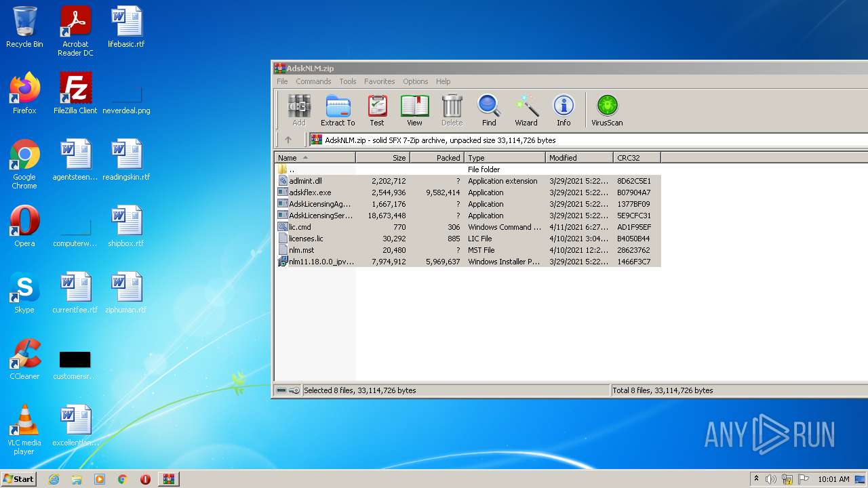The image size is (868, 488).
Task: Sort by the Type column header
Action: pyautogui.click(x=505, y=158)
